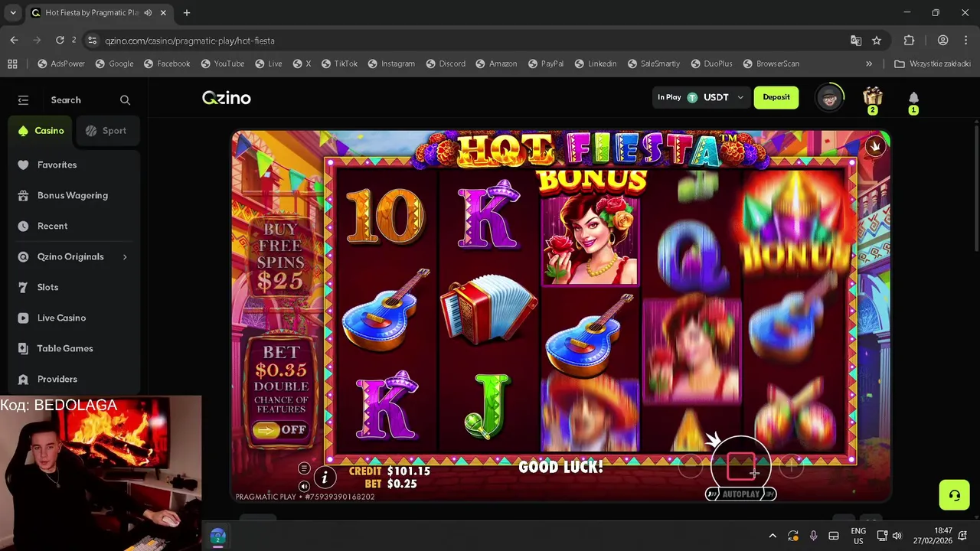Open the PayPal bookmark
Viewport: 980px width, 551px height.
point(546,64)
